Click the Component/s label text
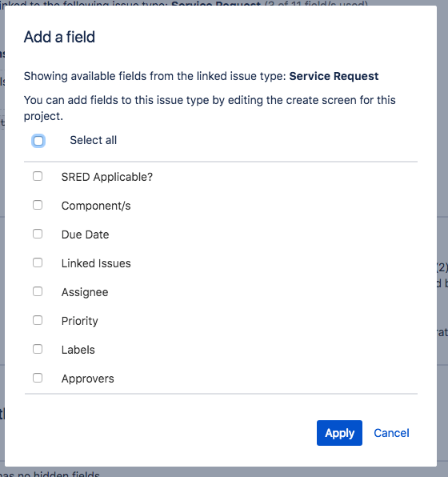Screen dimensions: 448x477 [96, 206]
